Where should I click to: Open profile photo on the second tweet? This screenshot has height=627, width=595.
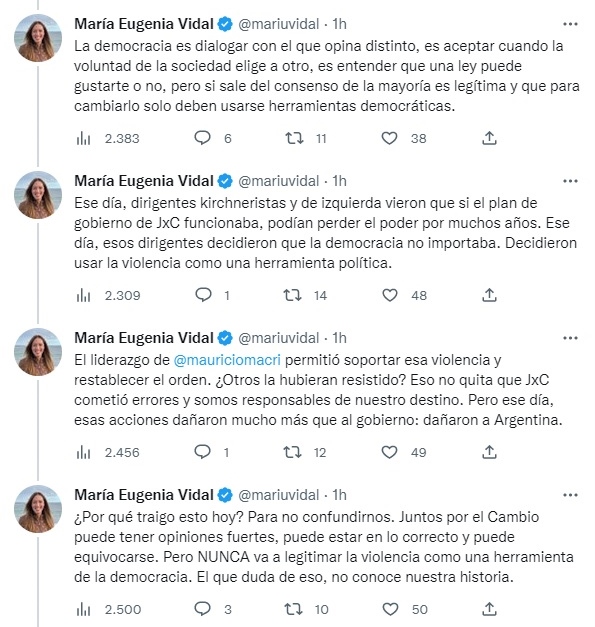tap(38, 195)
